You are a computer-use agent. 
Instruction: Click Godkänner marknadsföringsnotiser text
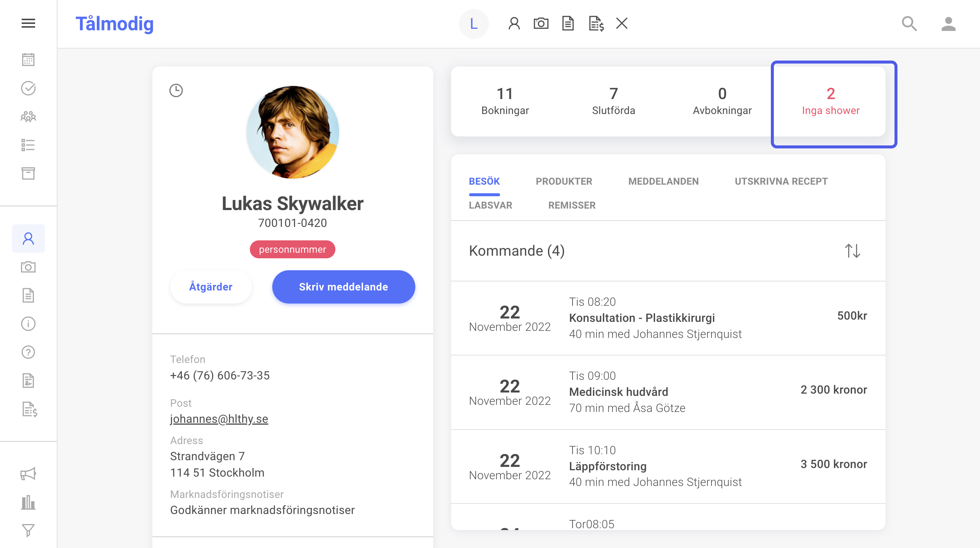pyautogui.click(x=263, y=510)
